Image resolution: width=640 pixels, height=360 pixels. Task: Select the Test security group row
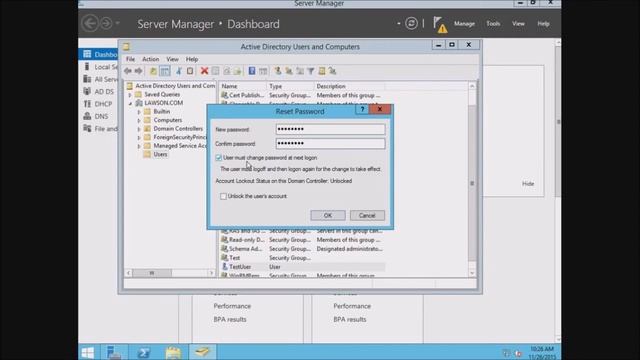tap(302, 258)
